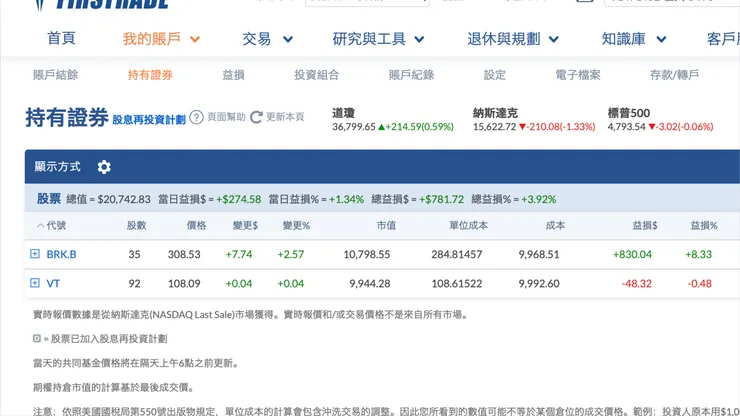Click the refresh page circular arrow icon
Image resolution: width=740 pixels, height=416 pixels.
[256, 117]
